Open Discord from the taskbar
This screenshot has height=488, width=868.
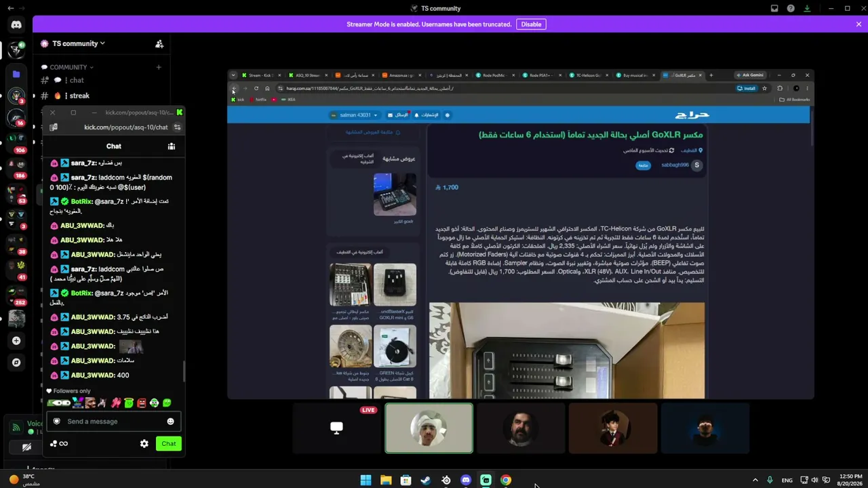click(x=466, y=480)
